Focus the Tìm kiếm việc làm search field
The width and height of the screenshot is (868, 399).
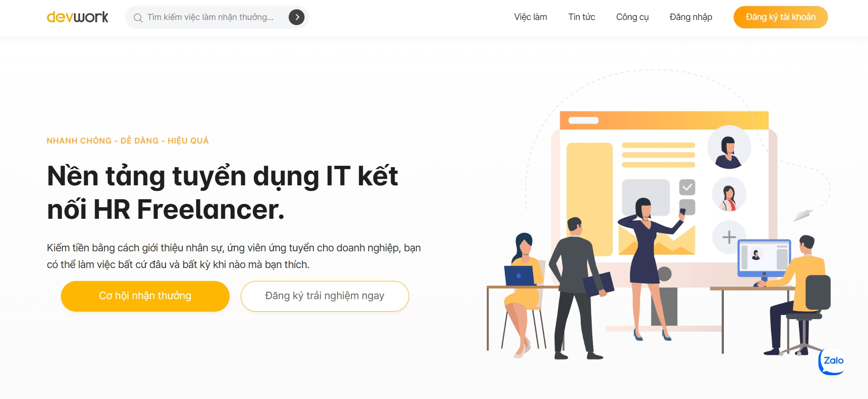211,17
